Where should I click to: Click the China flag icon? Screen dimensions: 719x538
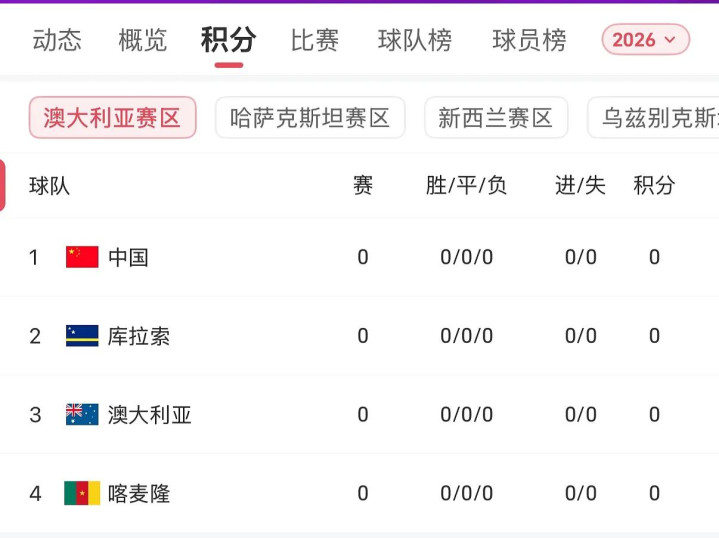click(x=82, y=257)
